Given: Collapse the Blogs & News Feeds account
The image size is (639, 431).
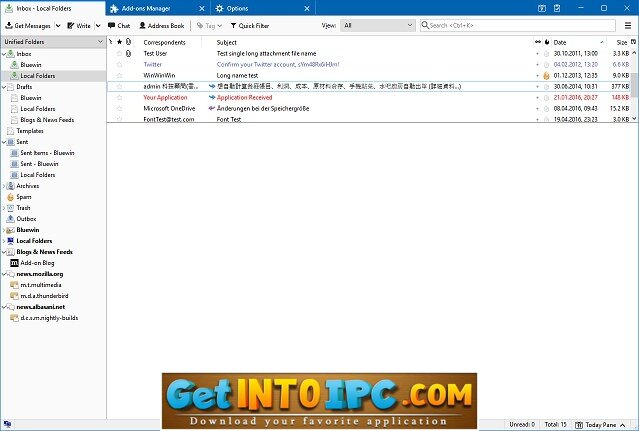Looking at the screenshot, I should (4, 252).
